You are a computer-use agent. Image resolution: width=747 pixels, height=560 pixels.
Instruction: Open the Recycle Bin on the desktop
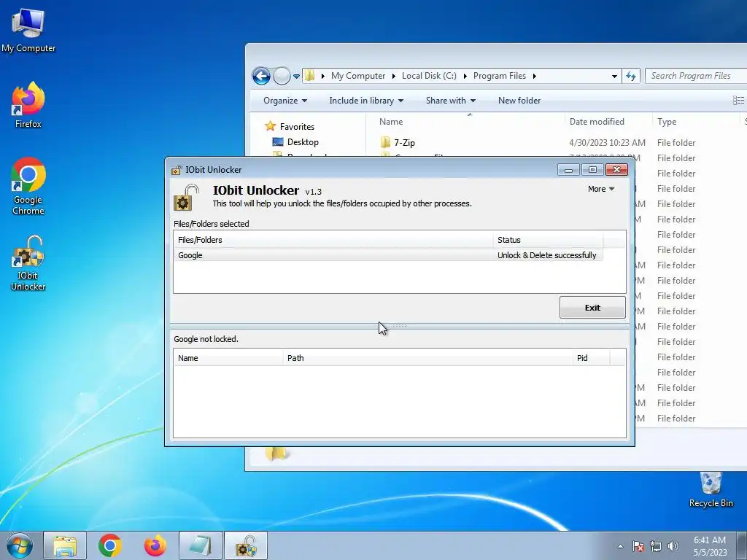(x=711, y=489)
